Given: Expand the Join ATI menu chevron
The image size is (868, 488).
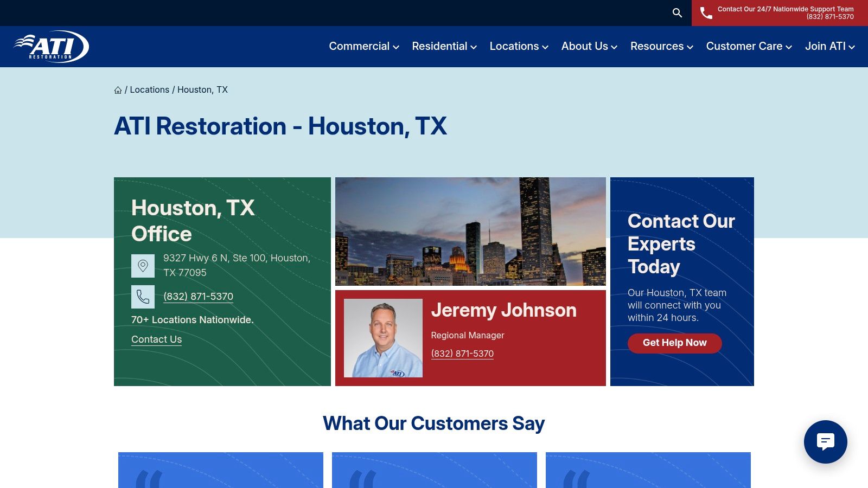Looking at the screenshot, I should [852, 47].
